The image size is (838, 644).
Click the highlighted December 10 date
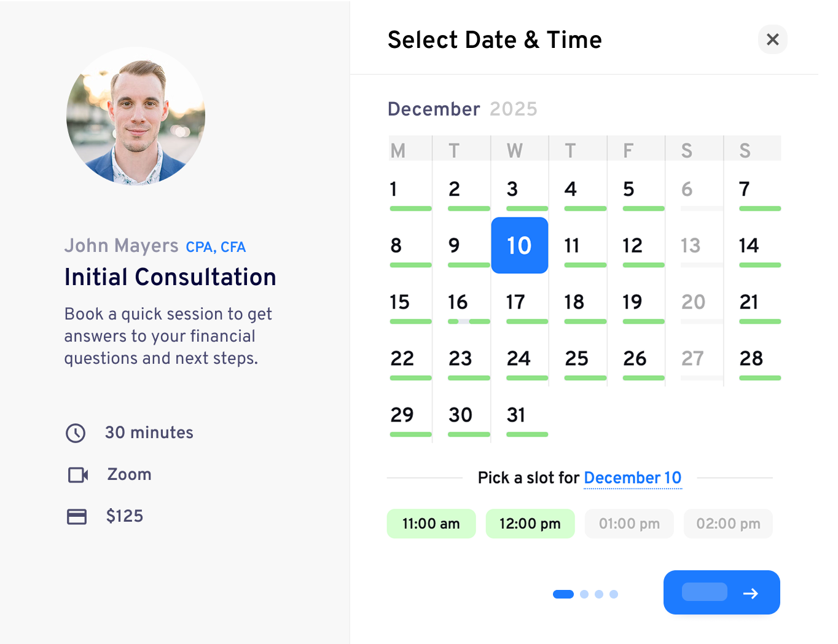[x=519, y=245]
